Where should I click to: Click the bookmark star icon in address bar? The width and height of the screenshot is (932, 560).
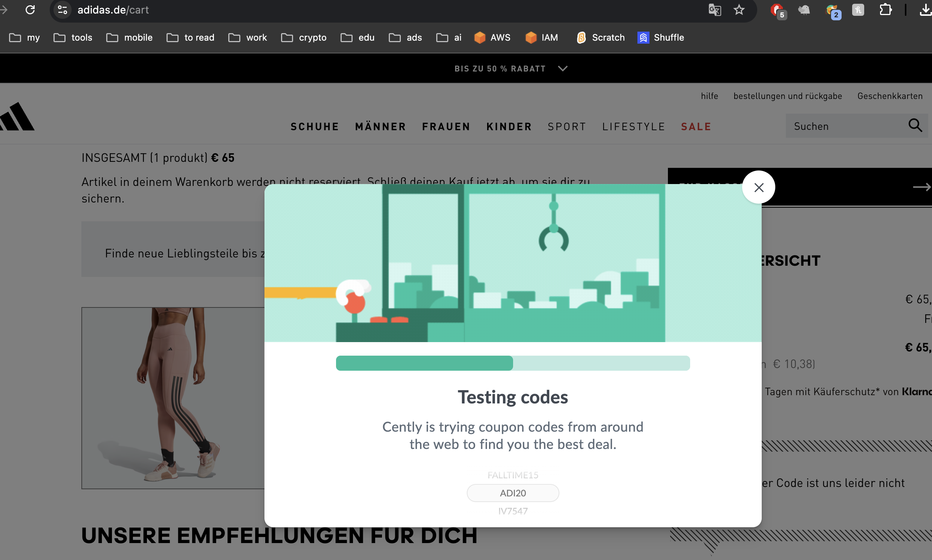(x=739, y=9)
